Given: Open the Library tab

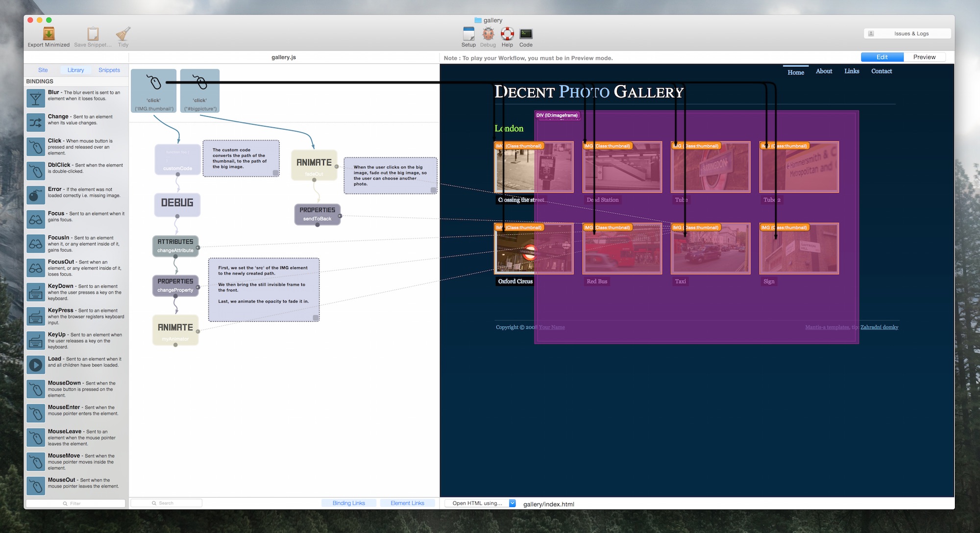Looking at the screenshot, I should (76, 70).
